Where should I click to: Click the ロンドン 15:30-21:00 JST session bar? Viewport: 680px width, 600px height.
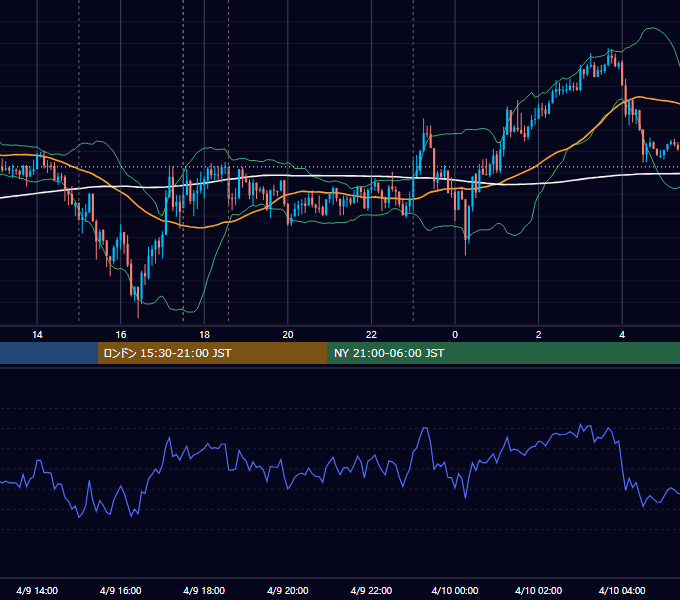pyautogui.click(x=212, y=353)
